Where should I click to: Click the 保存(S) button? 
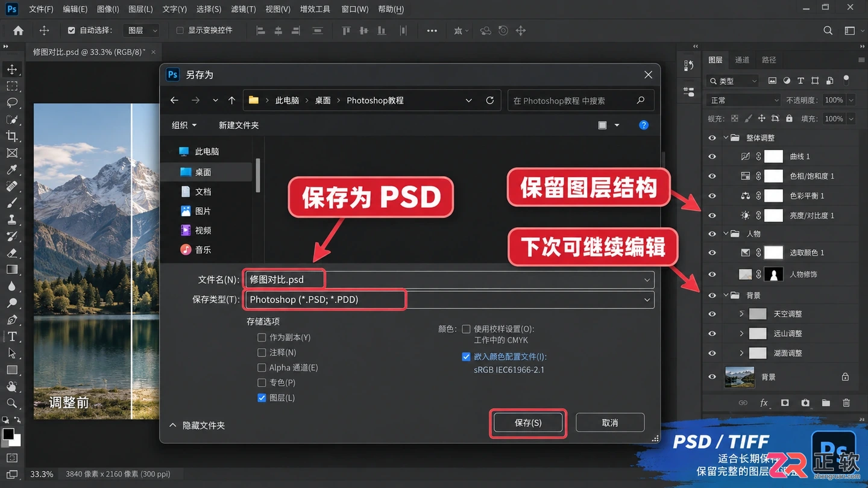(528, 423)
